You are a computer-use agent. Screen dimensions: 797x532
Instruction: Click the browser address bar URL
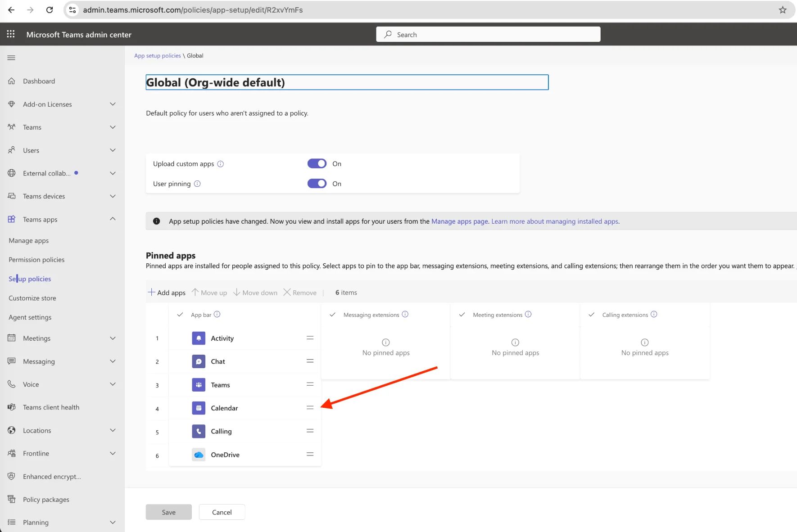pyautogui.click(x=193, y=10)
